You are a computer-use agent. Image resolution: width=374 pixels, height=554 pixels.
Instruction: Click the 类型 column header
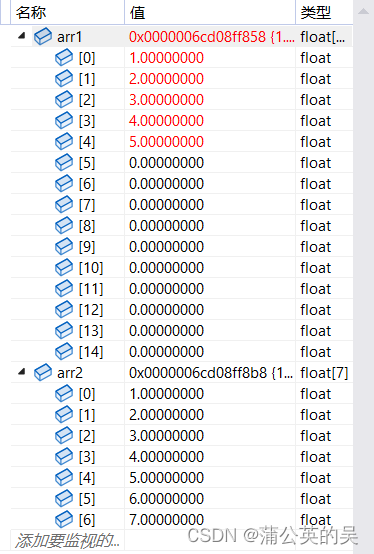tap(324, 13)
